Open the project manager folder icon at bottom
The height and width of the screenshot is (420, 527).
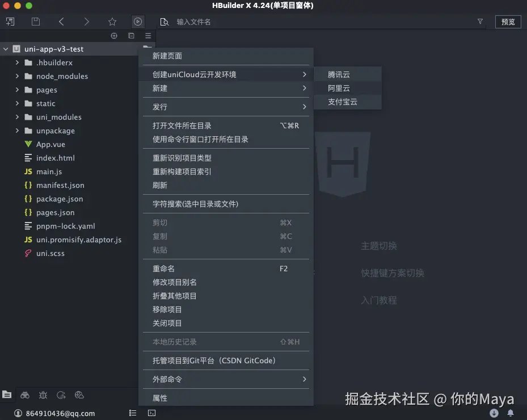[7, 395]
